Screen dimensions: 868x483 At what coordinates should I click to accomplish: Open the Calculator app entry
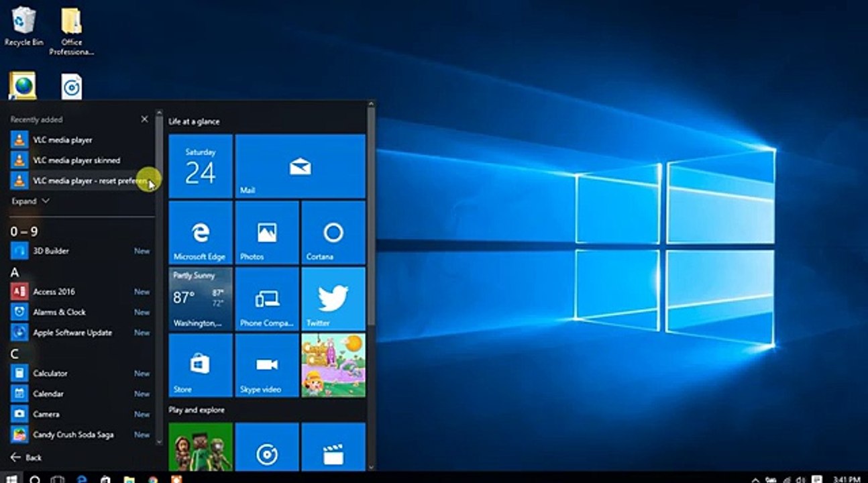pos(80,373)
